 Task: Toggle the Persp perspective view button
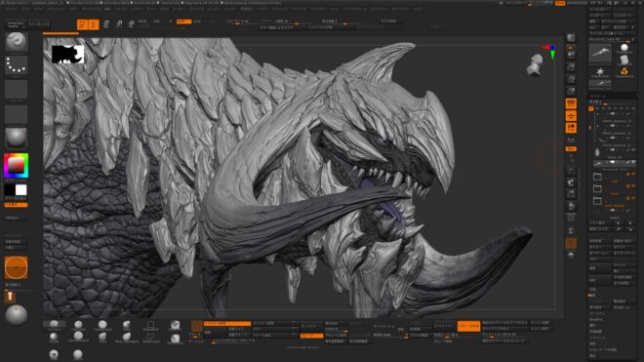click(571, 103)
